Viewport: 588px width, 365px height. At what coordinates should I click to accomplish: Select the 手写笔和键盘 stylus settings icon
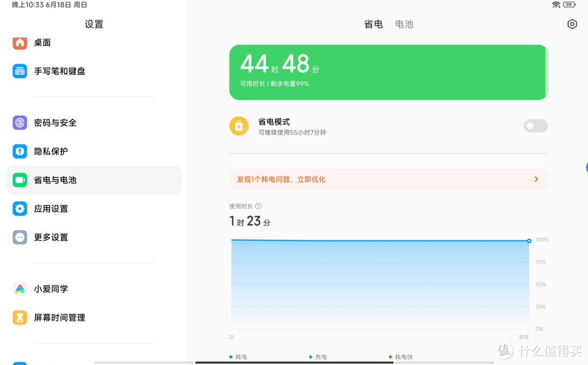pyautogui.click(x=20, y=71)
